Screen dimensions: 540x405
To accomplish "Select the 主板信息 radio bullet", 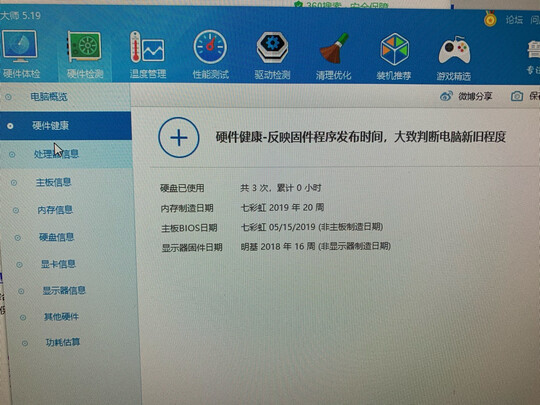I will pos(14,183).
